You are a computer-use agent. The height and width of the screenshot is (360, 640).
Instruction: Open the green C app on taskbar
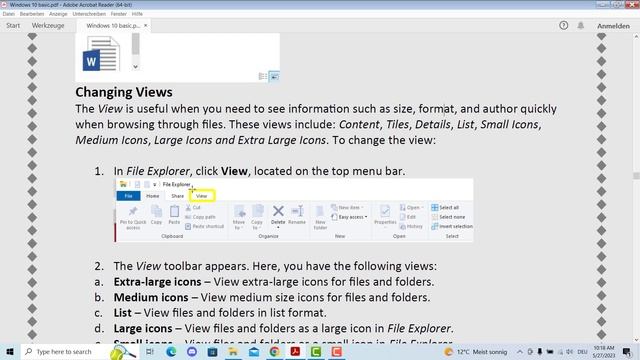coord(316,351)
